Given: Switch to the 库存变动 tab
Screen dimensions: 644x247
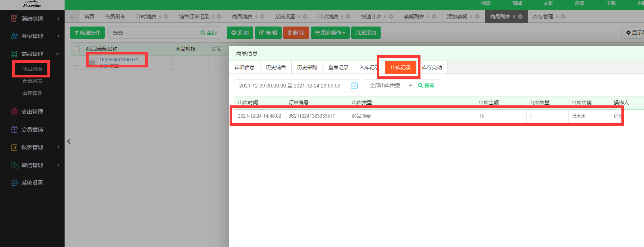Looking at the screenshot, I should [x=432, y=67].
